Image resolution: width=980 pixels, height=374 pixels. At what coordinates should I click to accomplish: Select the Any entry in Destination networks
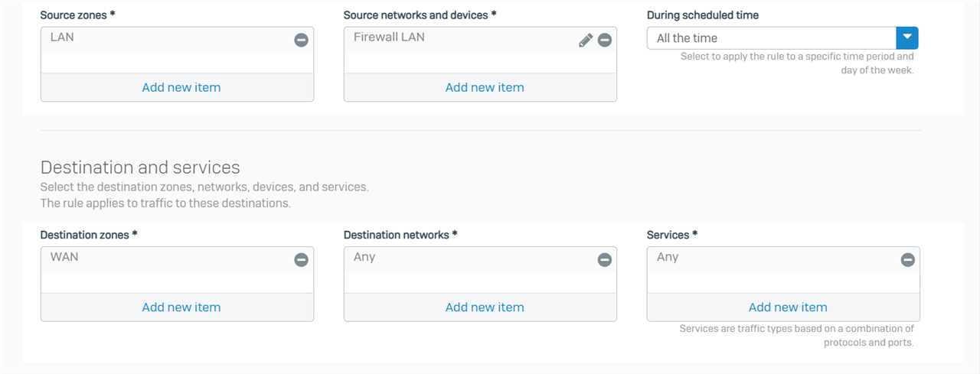click(x=364, y=257)
